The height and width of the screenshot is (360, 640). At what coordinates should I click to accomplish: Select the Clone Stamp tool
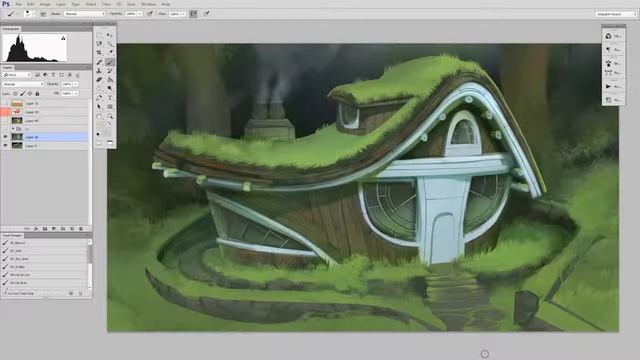point(99,71)
